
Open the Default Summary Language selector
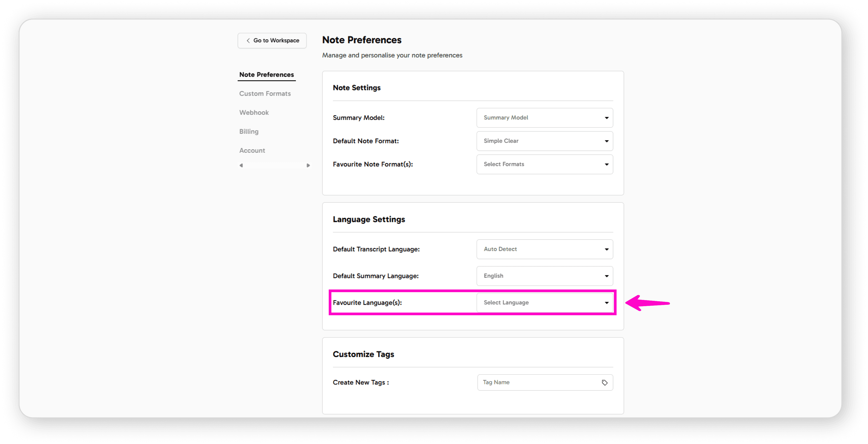[x=545, y=276]
